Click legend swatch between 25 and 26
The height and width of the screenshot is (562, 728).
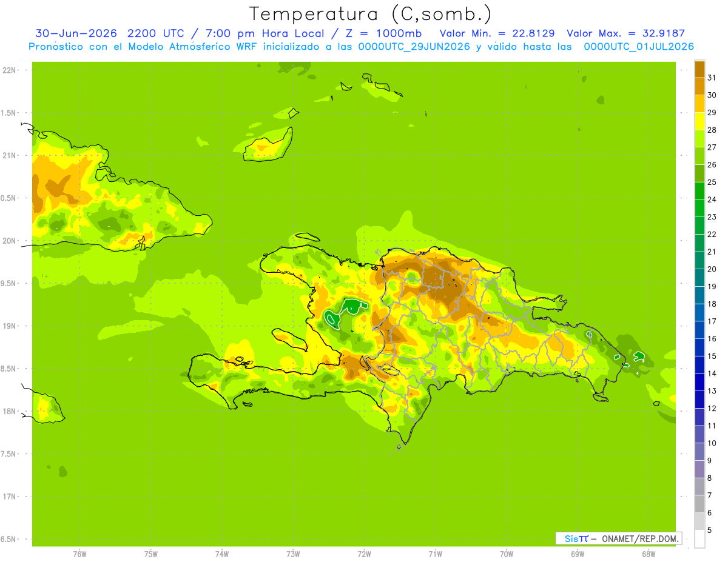[x=699, y=173]
